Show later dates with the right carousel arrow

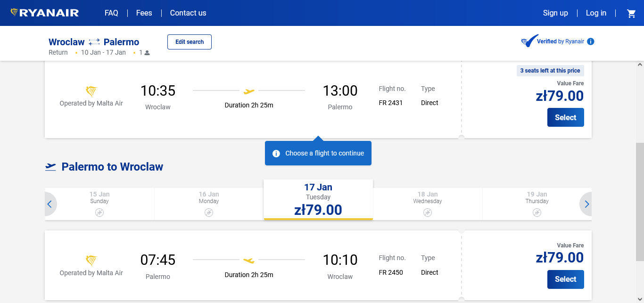pos(586,204)
